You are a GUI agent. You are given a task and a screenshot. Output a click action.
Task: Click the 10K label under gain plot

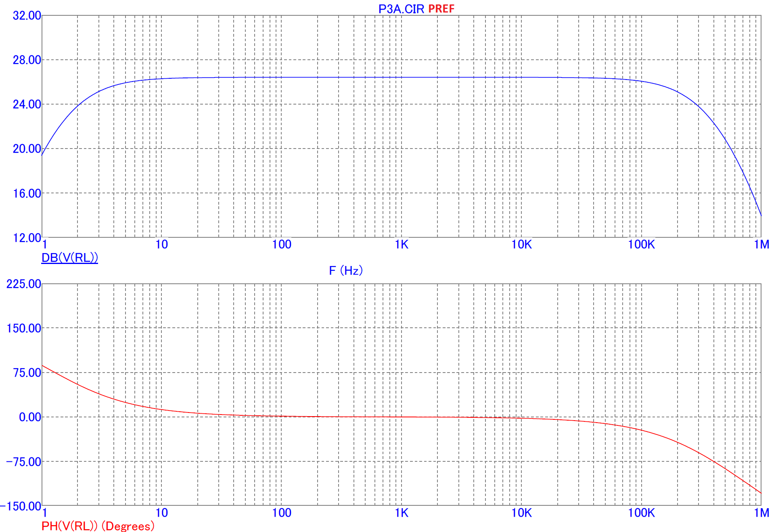click(522, 245)
